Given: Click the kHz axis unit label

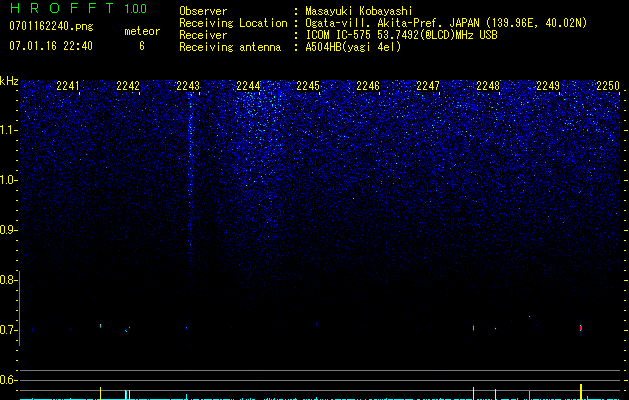Looking at the screenshot, I should (x=9, y=81).
